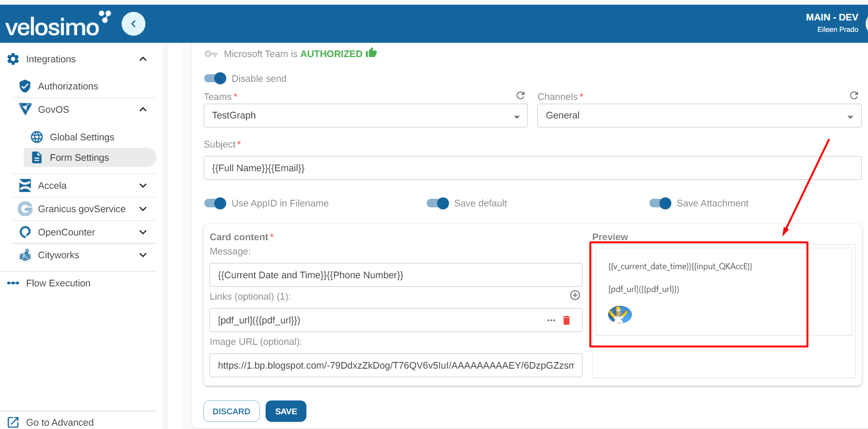Click the v_current_date_time preview text
This screenshot has width=868, height=429.
[x=680, y=266]
